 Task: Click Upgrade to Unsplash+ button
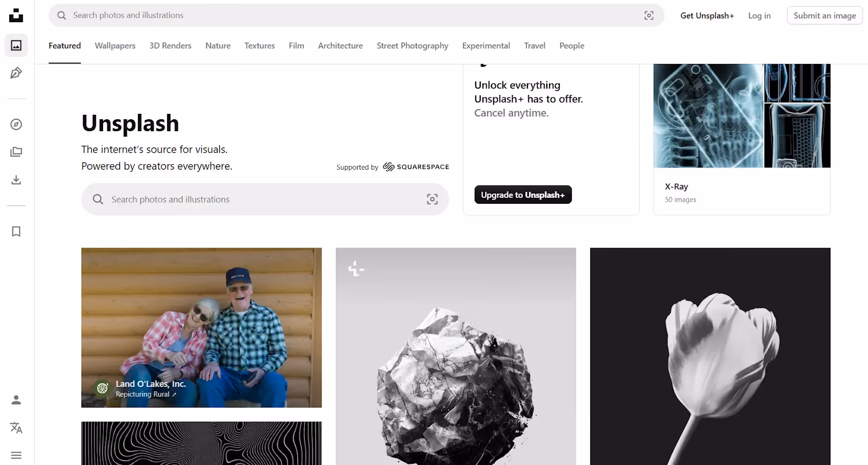tap(523, 195)
